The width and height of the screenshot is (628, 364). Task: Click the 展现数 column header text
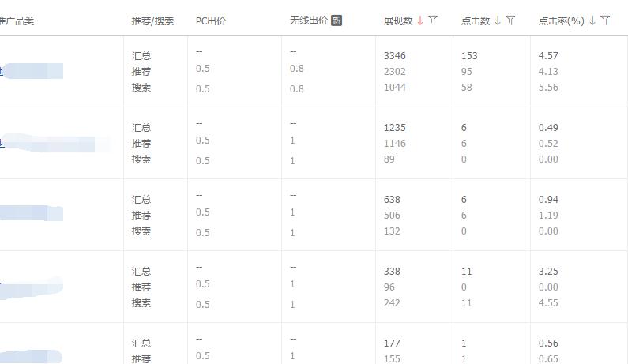398,21
